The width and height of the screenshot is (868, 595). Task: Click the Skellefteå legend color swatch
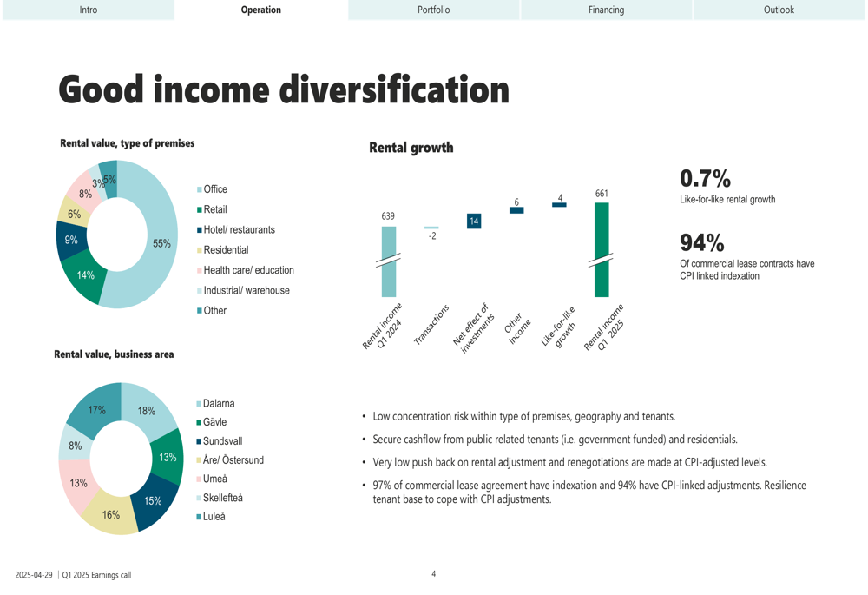click(199, 498)
